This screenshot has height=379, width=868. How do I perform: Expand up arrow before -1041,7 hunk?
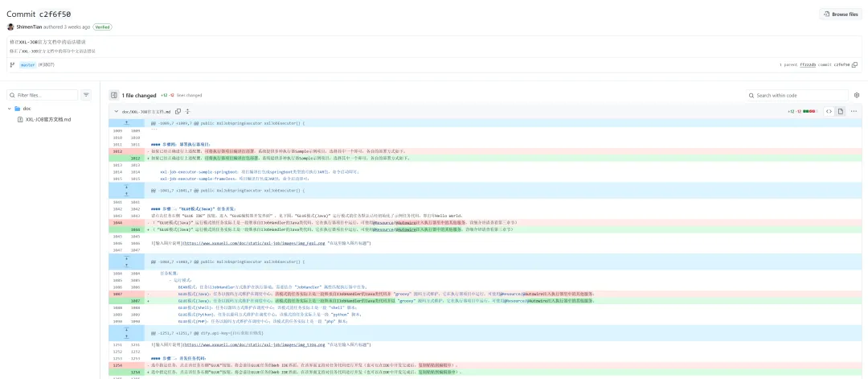[x=125, y=194]
